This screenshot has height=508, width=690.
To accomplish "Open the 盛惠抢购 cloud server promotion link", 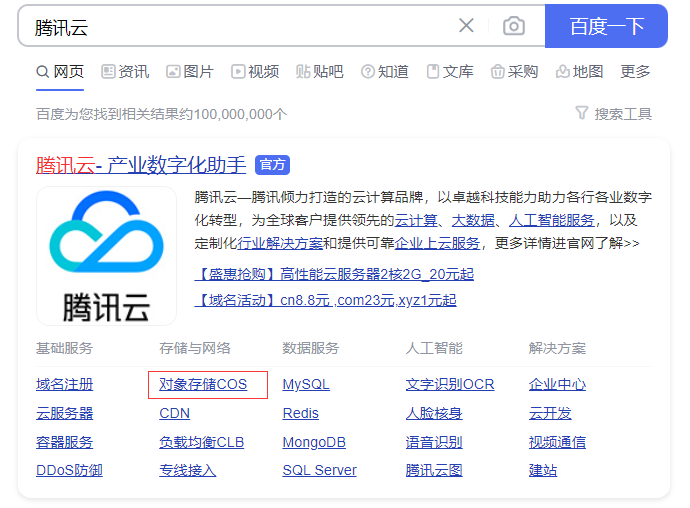I will click(x=334, y=274).
